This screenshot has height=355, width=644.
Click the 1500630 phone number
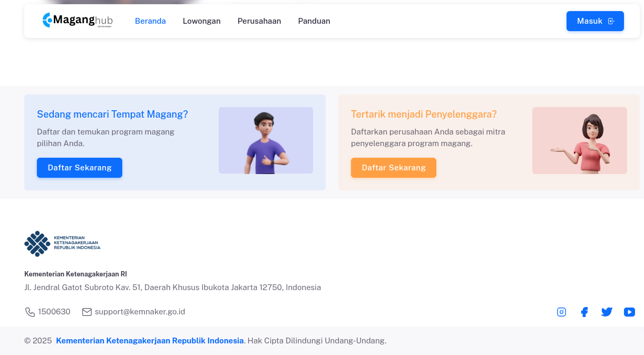53,312
